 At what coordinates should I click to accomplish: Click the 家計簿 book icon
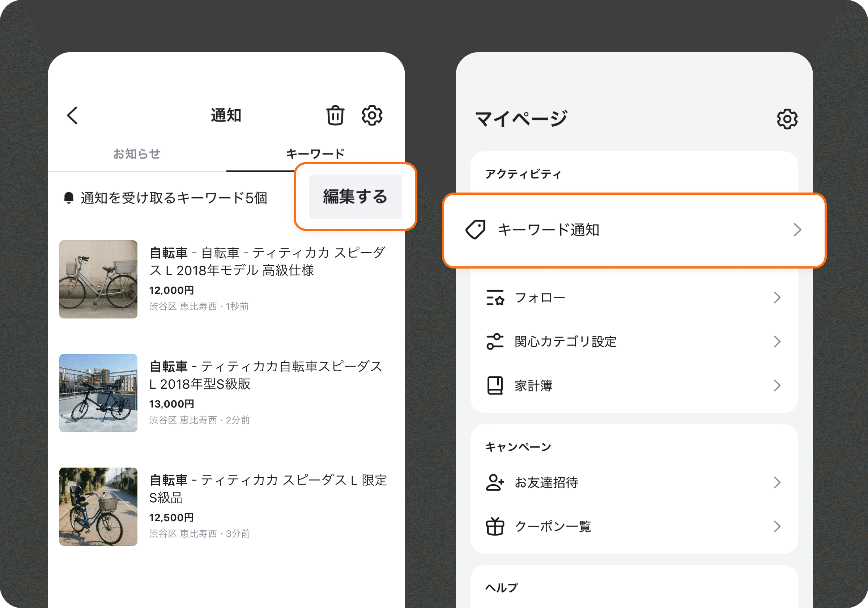[x=495, y=385]
